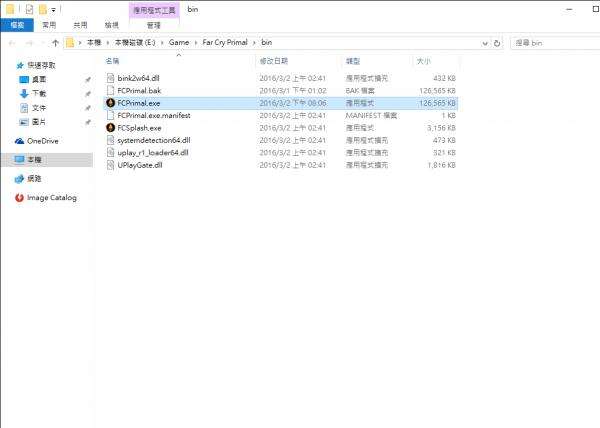
Task: Select file name bink2w64.dll
Action: tap(139, 78)
